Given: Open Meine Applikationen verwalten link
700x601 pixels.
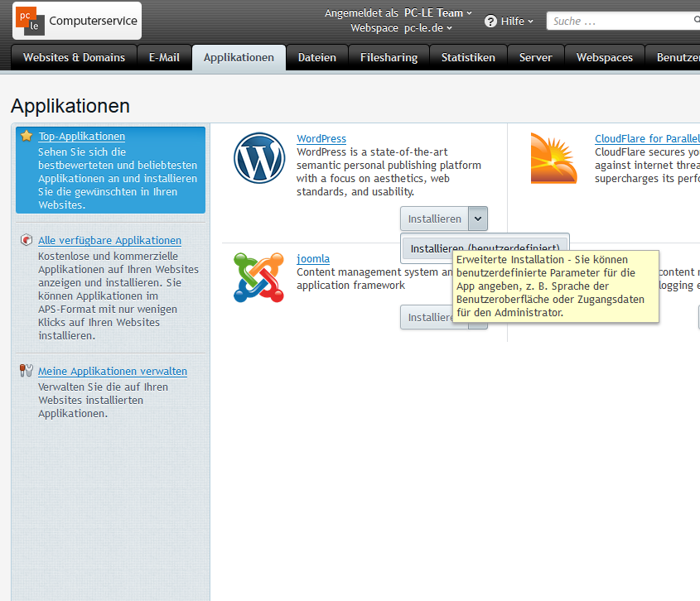Looking at the screenshot, I should (x=113, y=371).
